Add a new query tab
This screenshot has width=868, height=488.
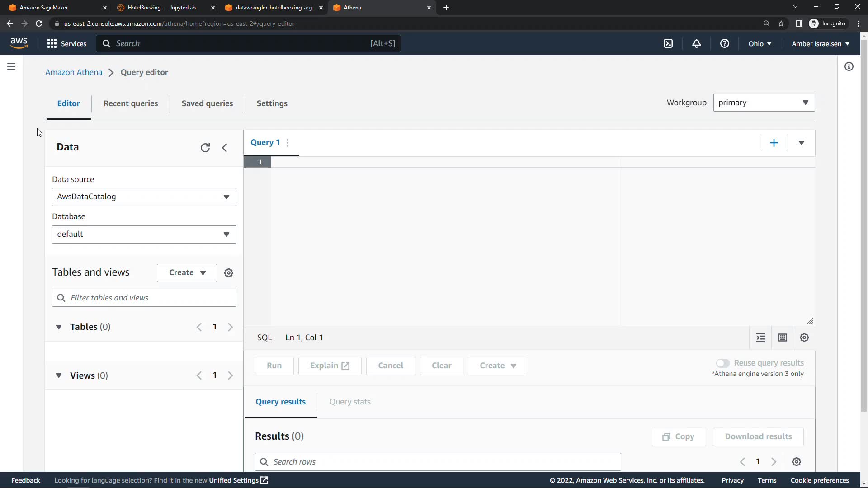tap(774, 143)
